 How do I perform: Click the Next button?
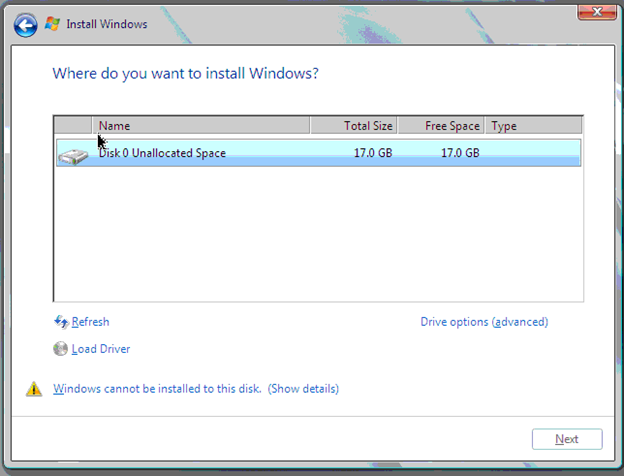pyautogui.click(x=567, y=439)
